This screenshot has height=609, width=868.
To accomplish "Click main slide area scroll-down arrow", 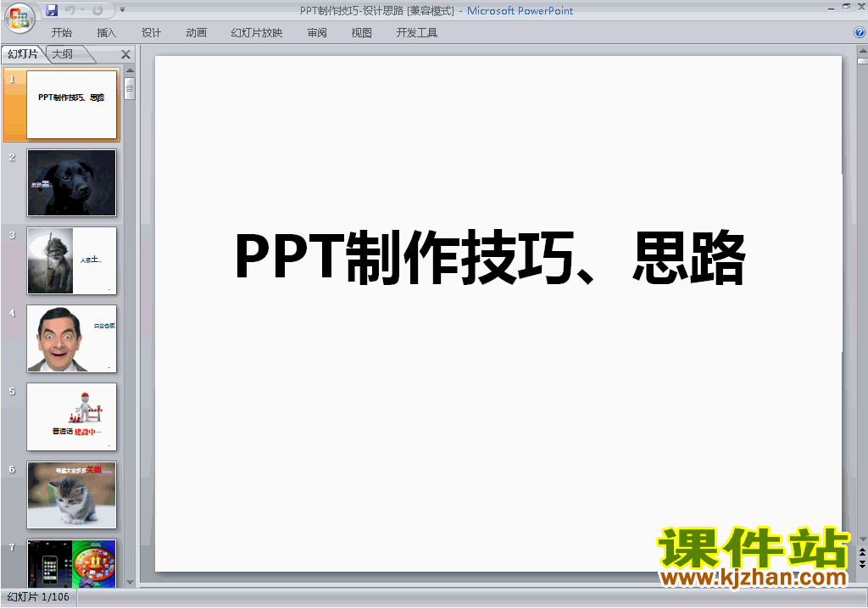I will coord(862,539).
